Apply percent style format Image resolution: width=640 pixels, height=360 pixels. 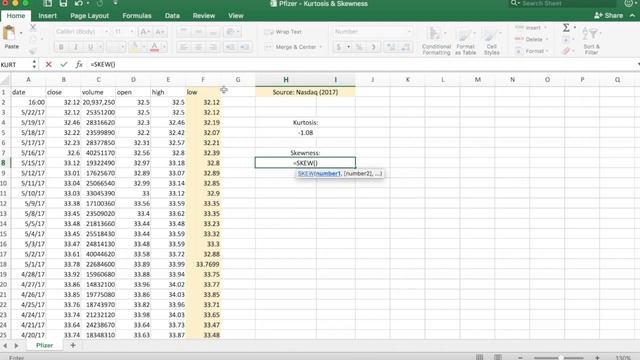[359, 47]
